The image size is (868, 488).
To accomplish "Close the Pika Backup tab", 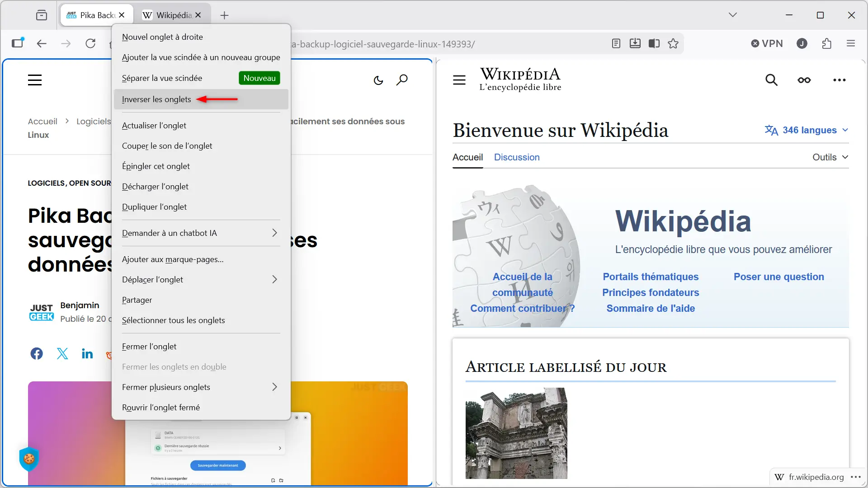I will (x=122, y=15).
